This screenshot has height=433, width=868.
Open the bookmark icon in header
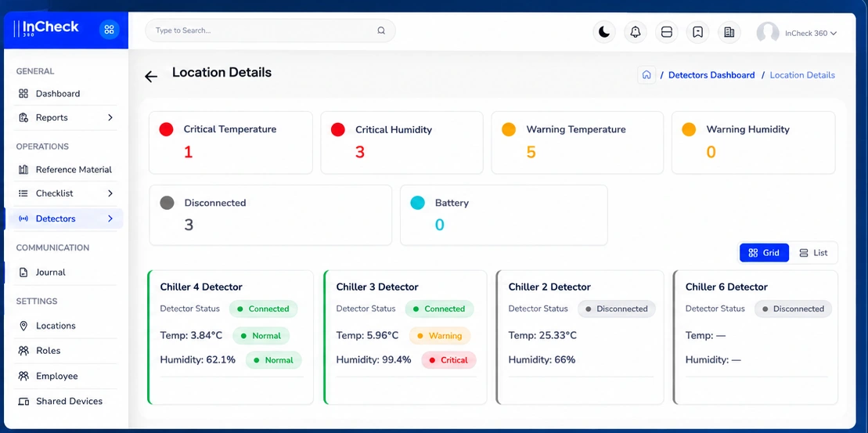tap(697, 33)
